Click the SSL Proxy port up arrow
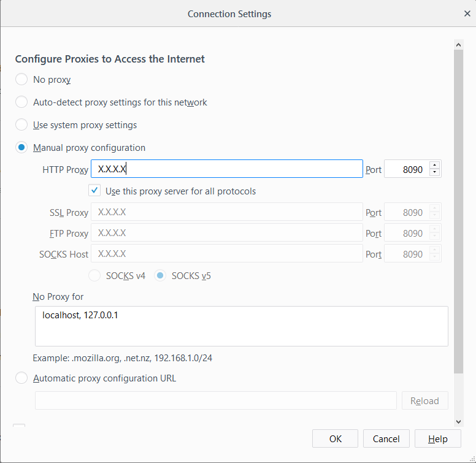Image resolution: width=476 pixels, height=463 pixels. pos(434,208)
